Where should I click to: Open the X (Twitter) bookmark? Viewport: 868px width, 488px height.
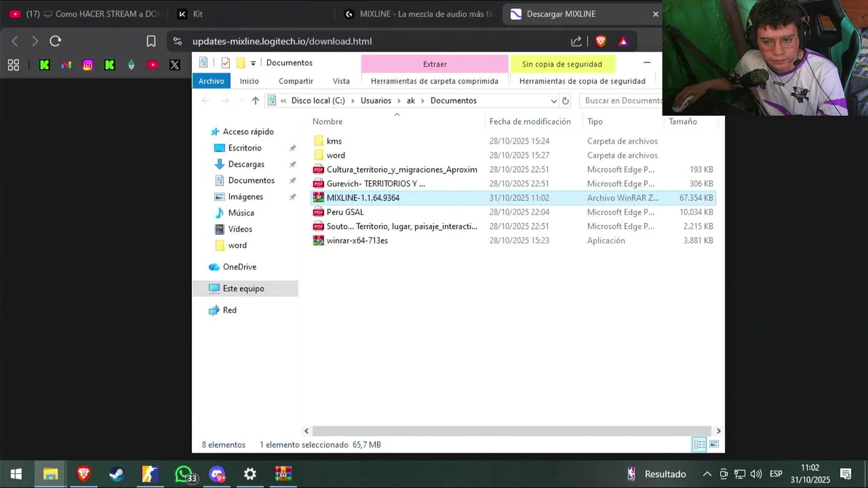pos(174,65)
